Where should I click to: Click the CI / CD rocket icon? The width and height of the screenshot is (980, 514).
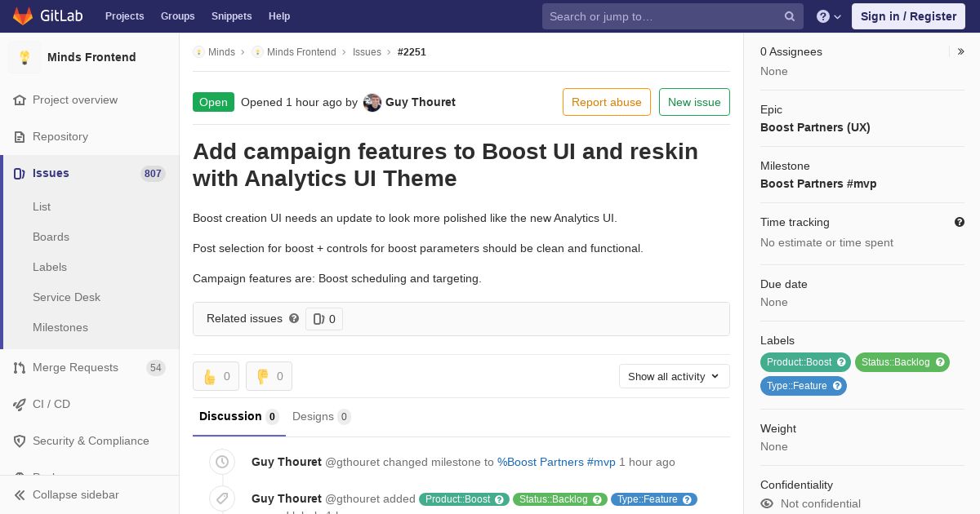click(20, 404)
